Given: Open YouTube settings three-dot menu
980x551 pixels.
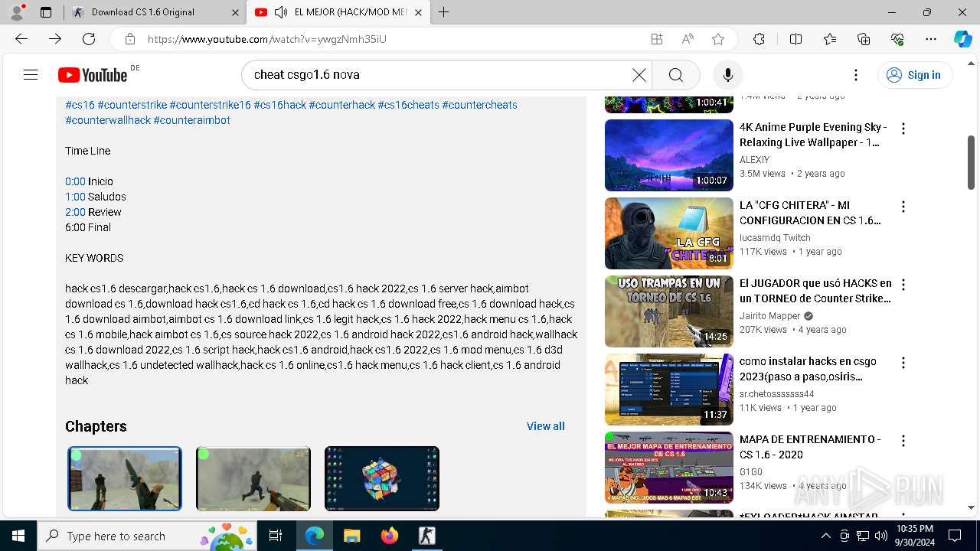Looking at the screenshot, I should tap(856, 74).
